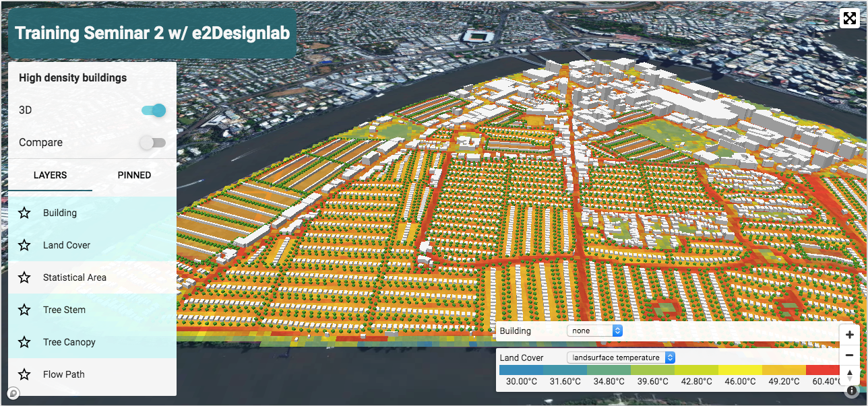Toggle the Tree Stem layer row
The width and height of the screenshot is (868, 406).
click(92, 310)
